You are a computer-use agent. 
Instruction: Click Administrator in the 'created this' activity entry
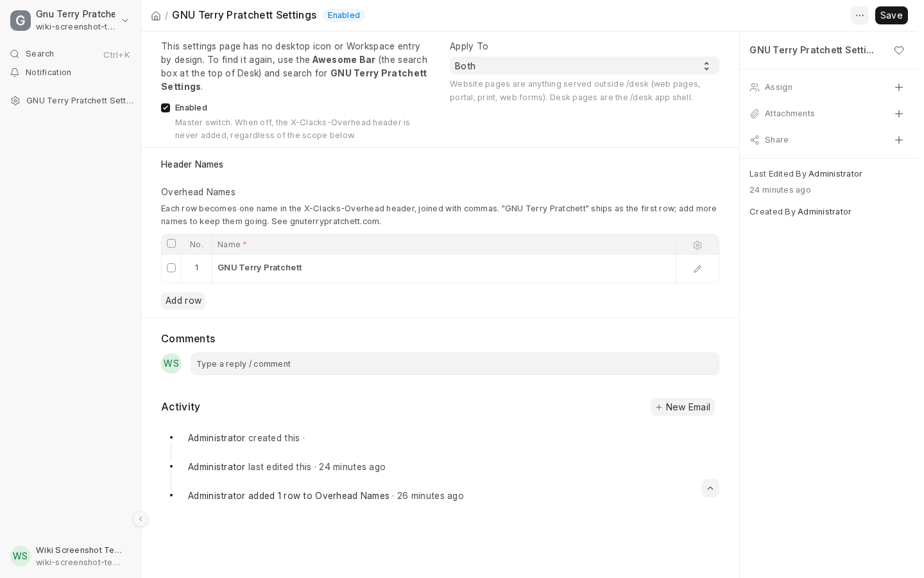tap(216, 438)
